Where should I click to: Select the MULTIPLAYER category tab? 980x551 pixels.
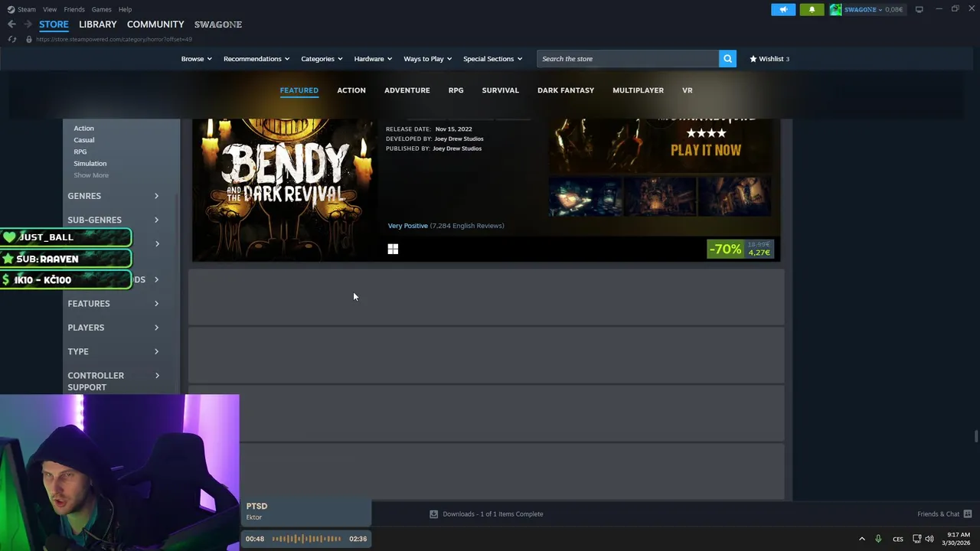[x=638, y=90]
